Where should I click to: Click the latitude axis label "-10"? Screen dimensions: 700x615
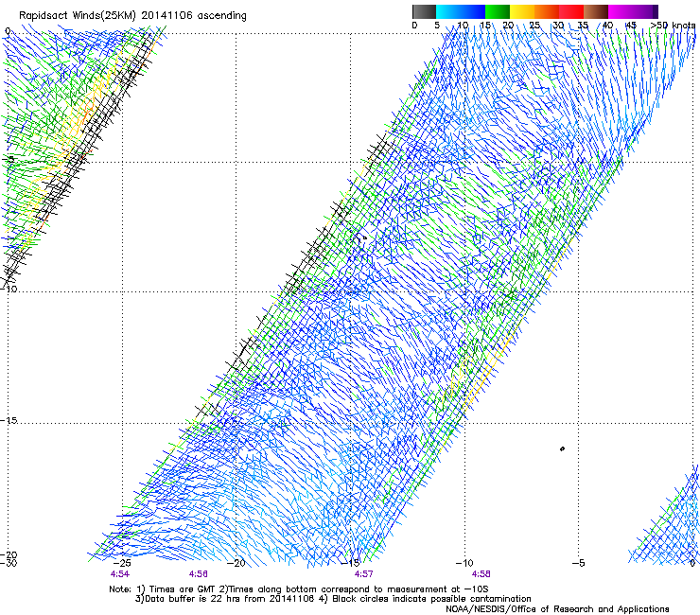pyautogui.click(x=9, y=289)
